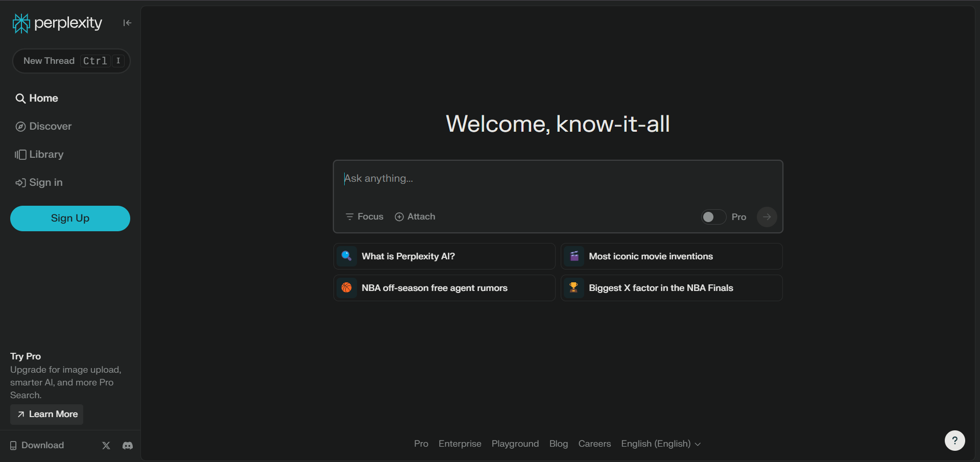980x462 pixels.
Task: Open the Focus selector
Action: 364,216
